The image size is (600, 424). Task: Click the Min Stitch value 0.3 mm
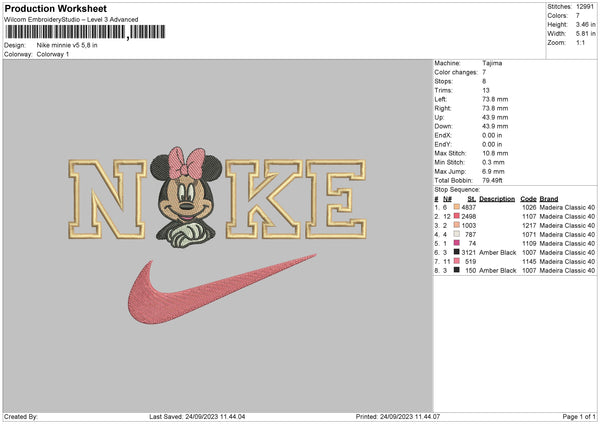click(x=493, y=162)
